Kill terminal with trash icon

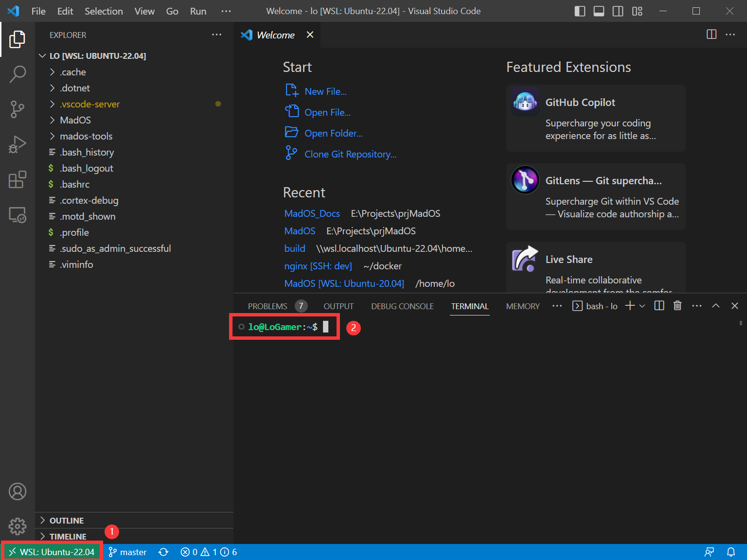677,306
